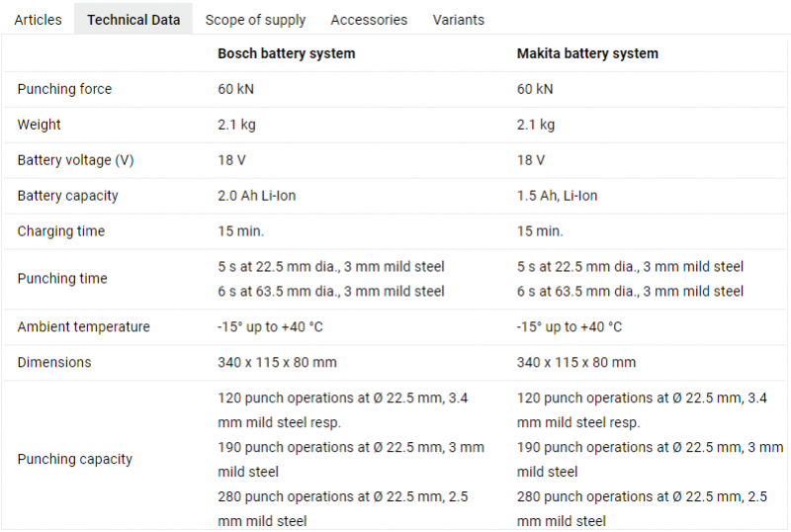Show the Variants tab
This screenshot has height=532, width=791.
(459, 20)
